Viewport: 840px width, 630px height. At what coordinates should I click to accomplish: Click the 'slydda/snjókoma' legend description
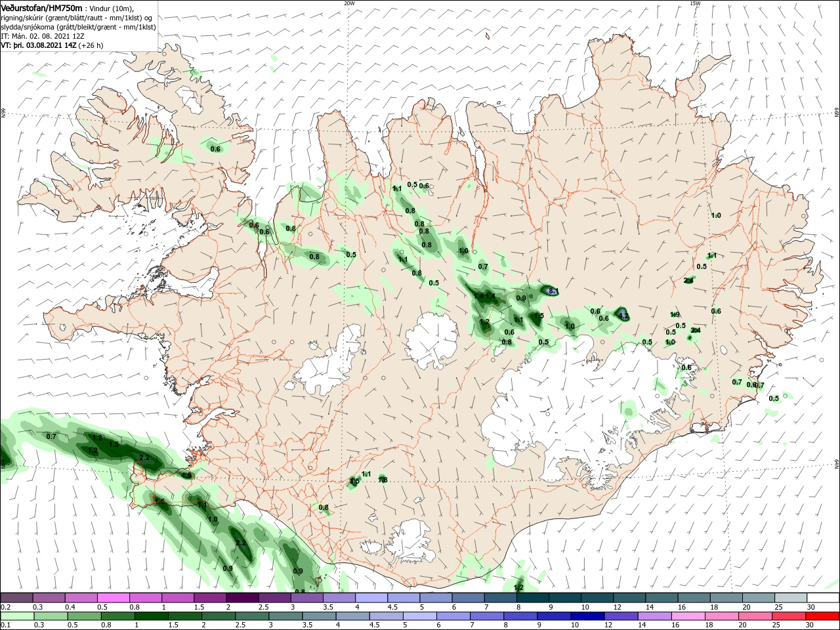pos(26,27)
